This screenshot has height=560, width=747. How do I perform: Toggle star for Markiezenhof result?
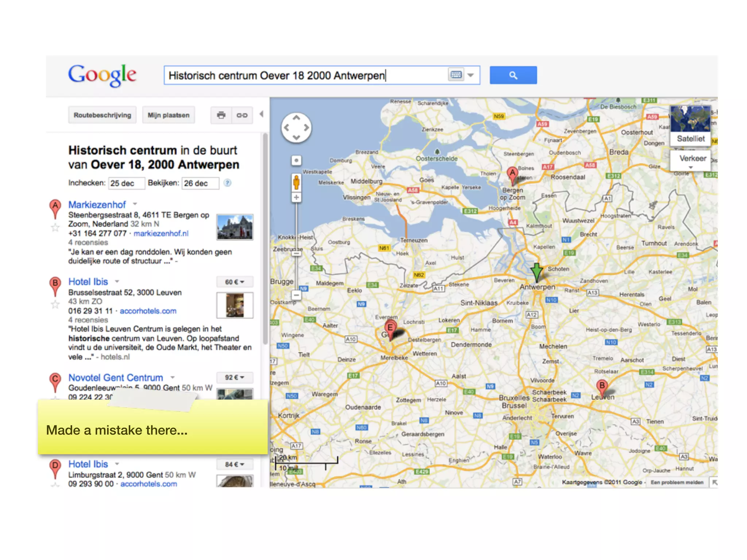55,228
